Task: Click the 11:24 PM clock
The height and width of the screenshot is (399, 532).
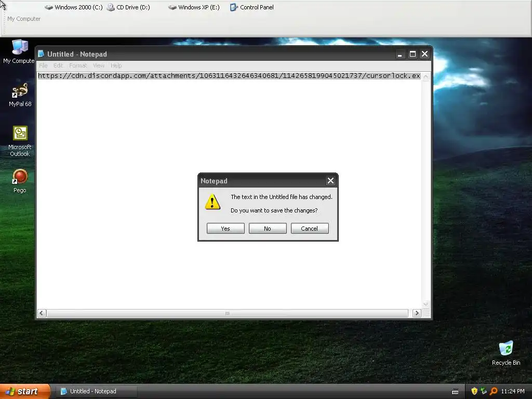Action: [513, 391]
